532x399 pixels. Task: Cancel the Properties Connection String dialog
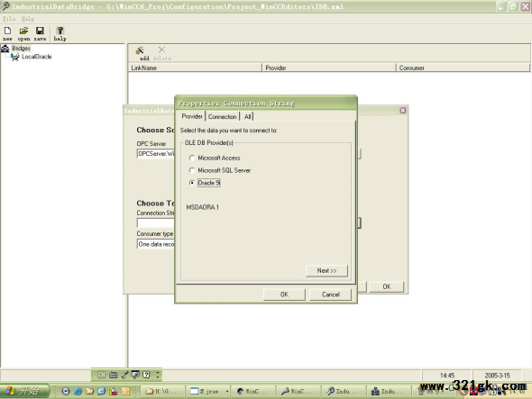click(330, 295)
